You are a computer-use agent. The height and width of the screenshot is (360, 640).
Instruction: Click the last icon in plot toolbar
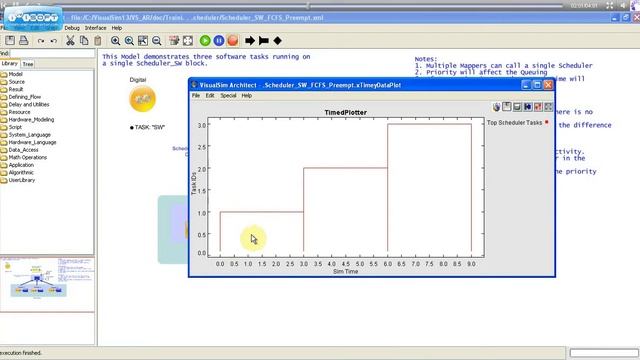coord(548,107)
